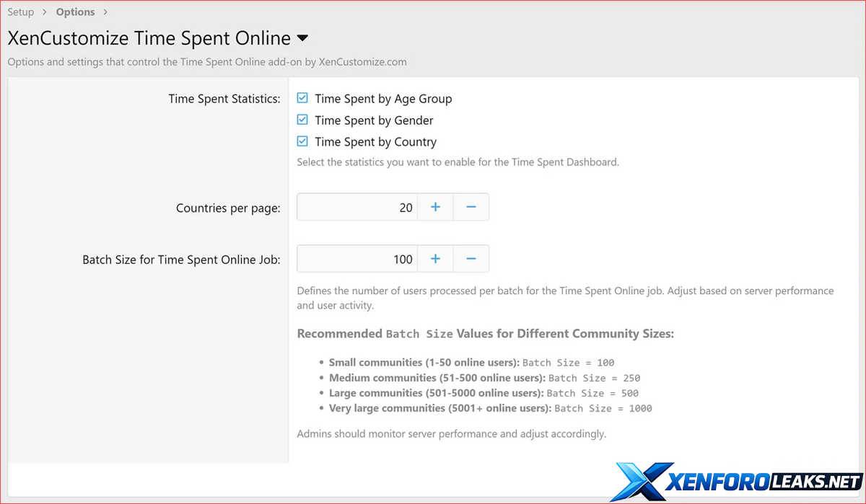Click the breadcrumb chevron after Options
Screen dimensions: 866x504
[105, 12]
